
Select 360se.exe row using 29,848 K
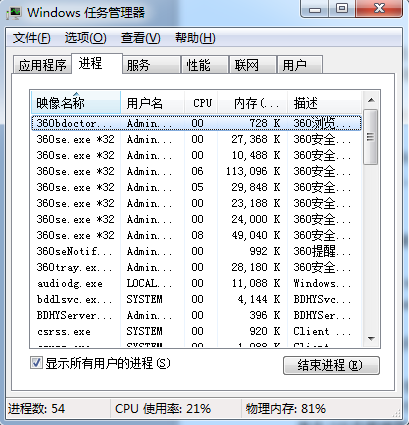tap(196, 187)
